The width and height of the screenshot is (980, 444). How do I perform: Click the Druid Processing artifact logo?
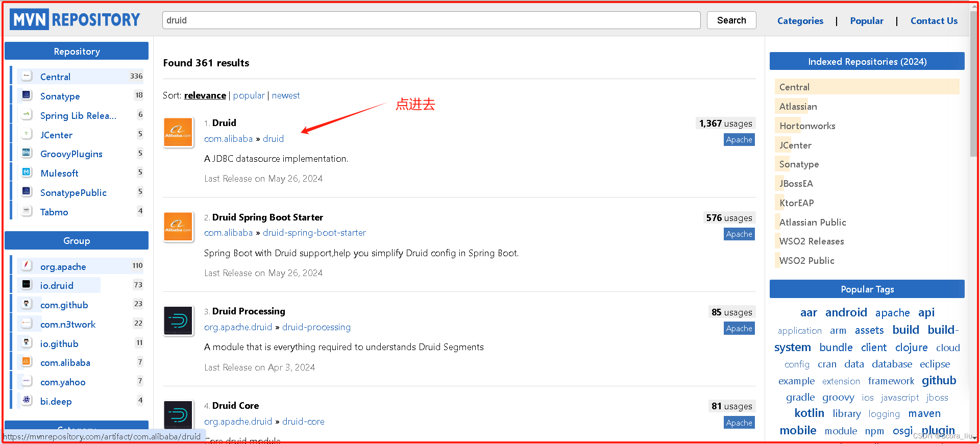pos(178,321)
